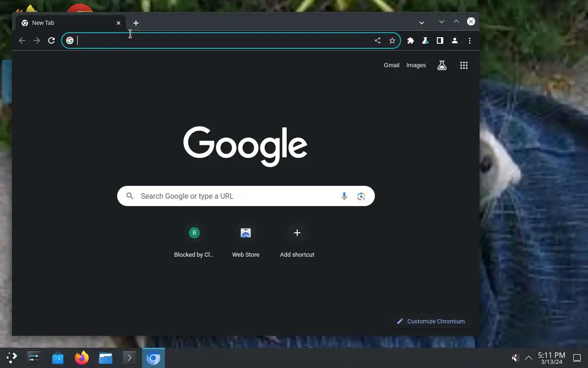Click the browser back arrow
Screen dimensions: 588x368
click(x=22, y=40)
